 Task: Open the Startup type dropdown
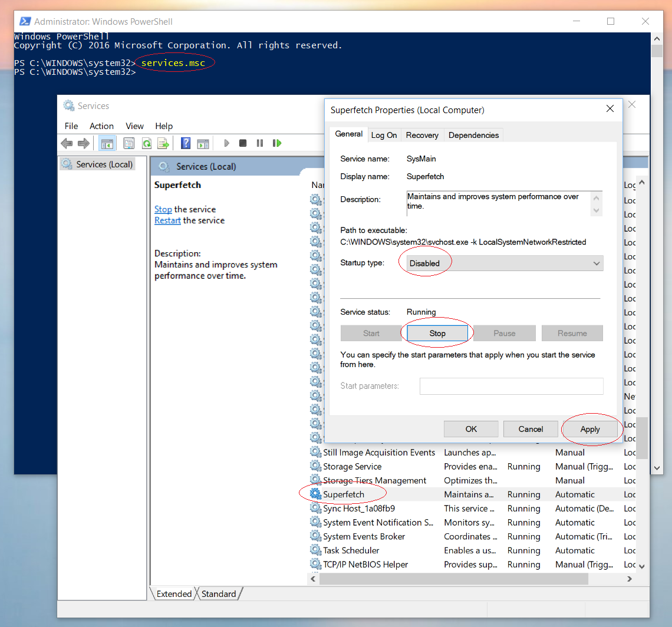point(505,263)
